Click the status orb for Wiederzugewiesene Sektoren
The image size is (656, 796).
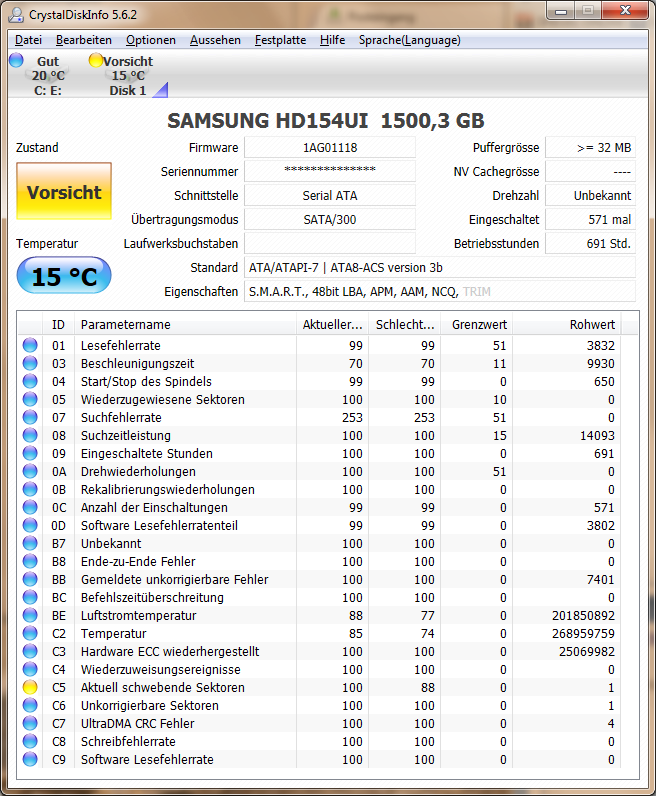pyautogui.click(x=30, y=400)
